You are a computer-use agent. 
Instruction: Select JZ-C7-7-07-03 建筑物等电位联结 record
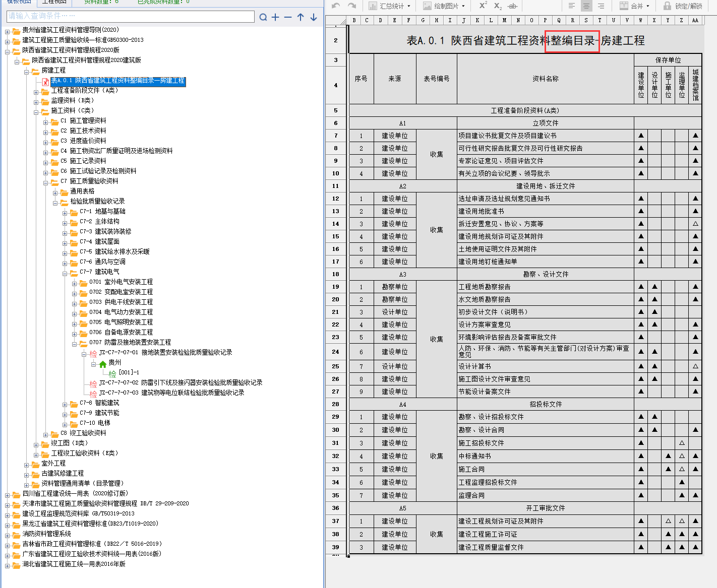[x=171, y=393]
